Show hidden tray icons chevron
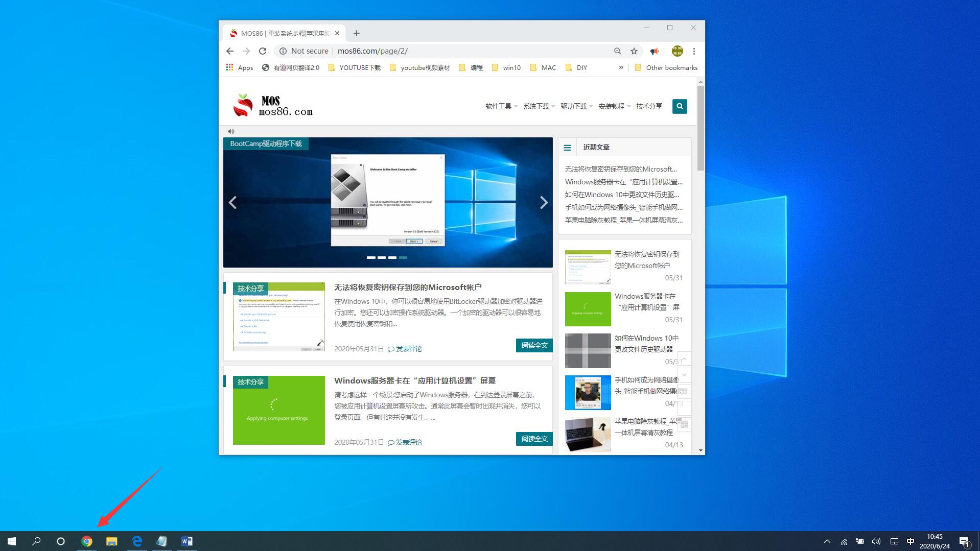Screen dimensions: 980x551 827,541
